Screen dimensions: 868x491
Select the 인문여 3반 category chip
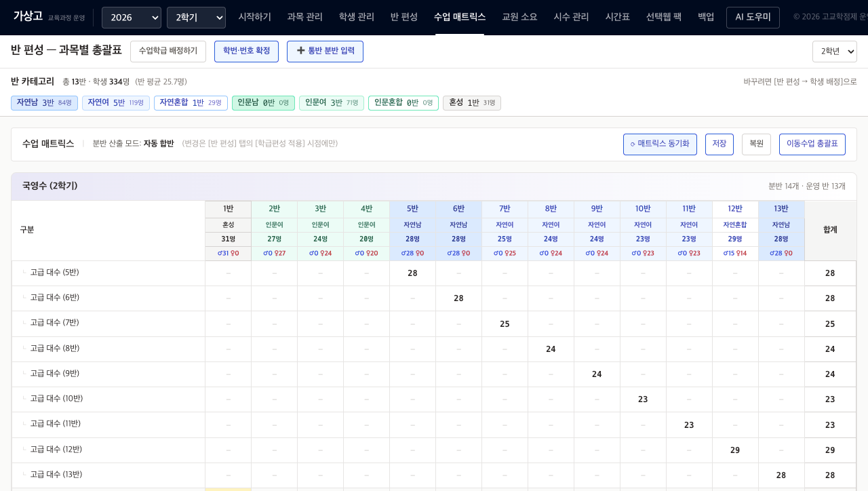point(332,103)
